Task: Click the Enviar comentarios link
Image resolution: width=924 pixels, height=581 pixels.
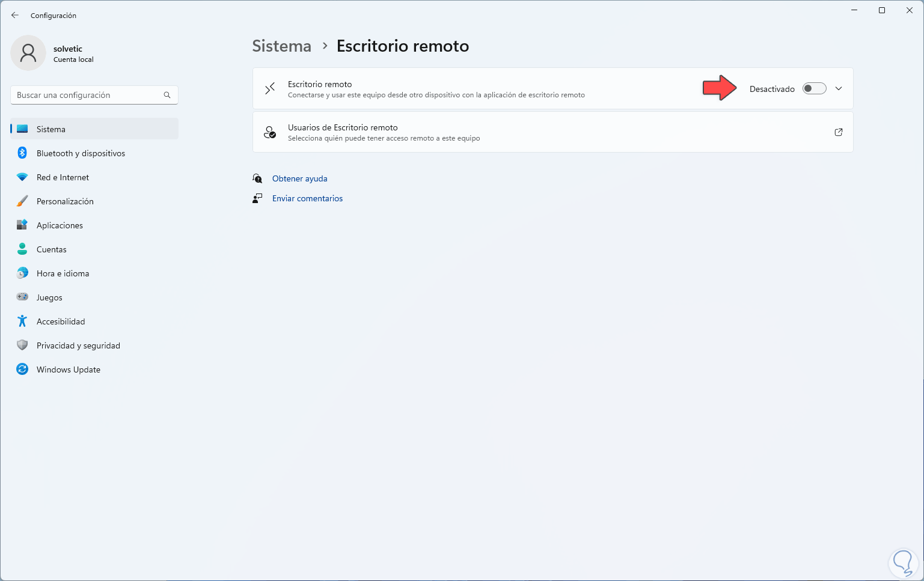Action: (x=307, y=198)
